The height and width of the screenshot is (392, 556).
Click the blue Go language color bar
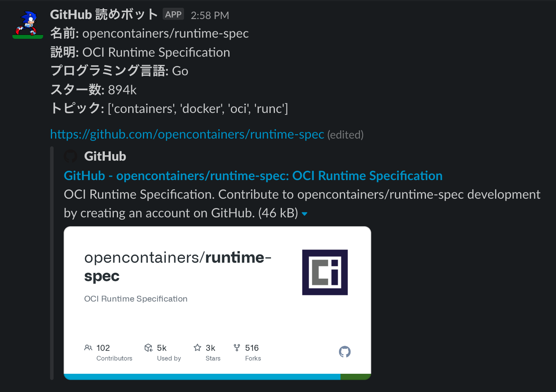point(202,376)
